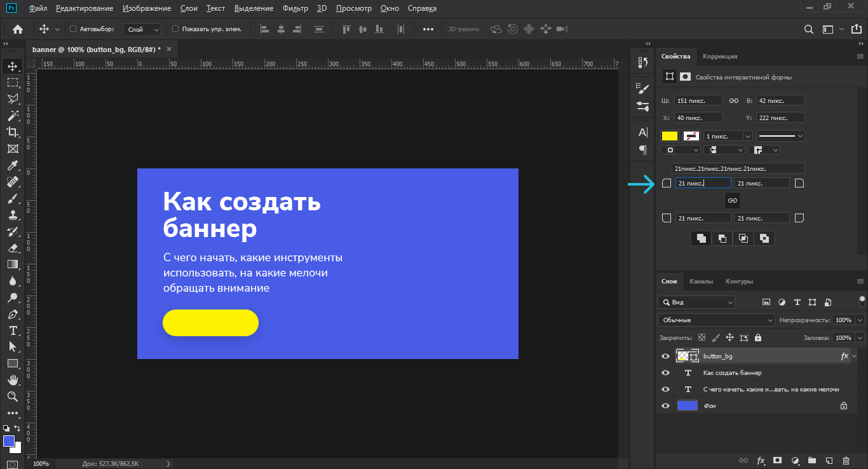
Task: Toggle the Автовыбор checkbox
Action: pos(73,29)
